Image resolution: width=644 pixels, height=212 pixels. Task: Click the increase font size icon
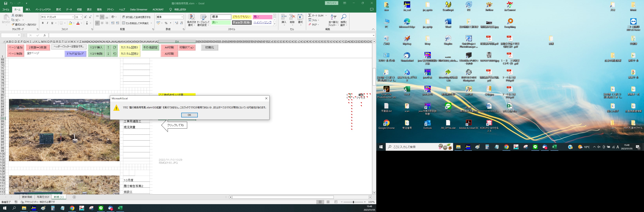85,17
